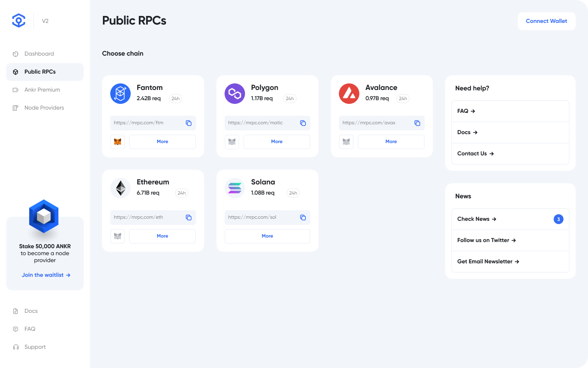This screenshot has width=588, height=368.
Task: Click the FAQ chat icon in sidebar
Action: (x=16, y=329)
